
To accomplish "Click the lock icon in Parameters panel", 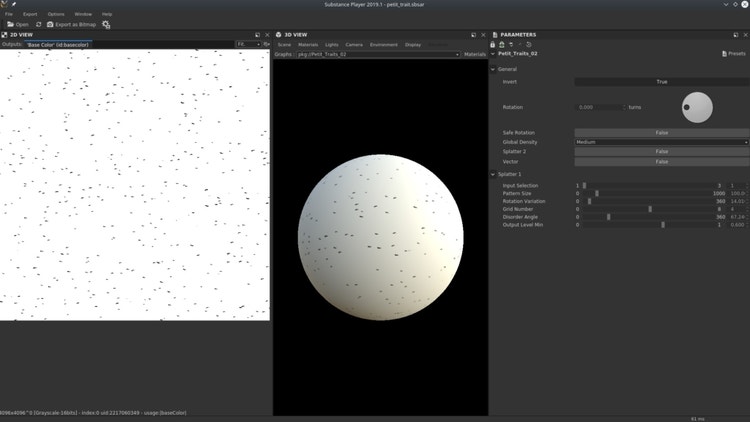I will pos(493,44).
